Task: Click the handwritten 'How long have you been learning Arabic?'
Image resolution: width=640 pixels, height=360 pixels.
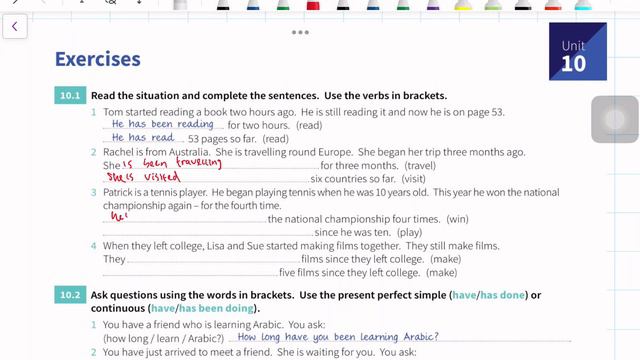Action: (338, 337)
